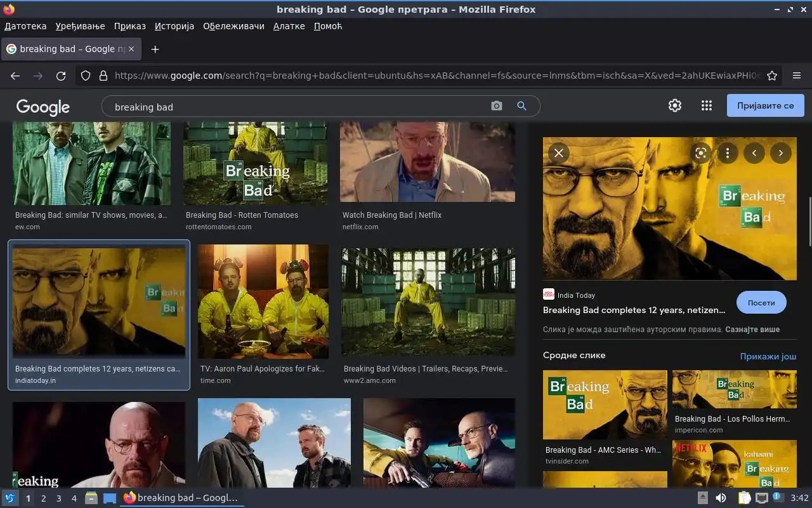The image size is (812, 508).
Task: Open the volume tray icon
Action: [721, 498]
